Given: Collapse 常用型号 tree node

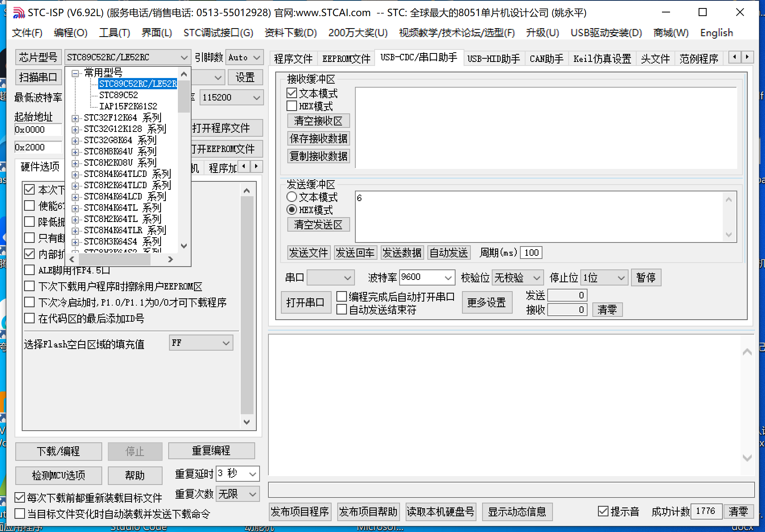Looking at the screenshot, I should 75,73.
